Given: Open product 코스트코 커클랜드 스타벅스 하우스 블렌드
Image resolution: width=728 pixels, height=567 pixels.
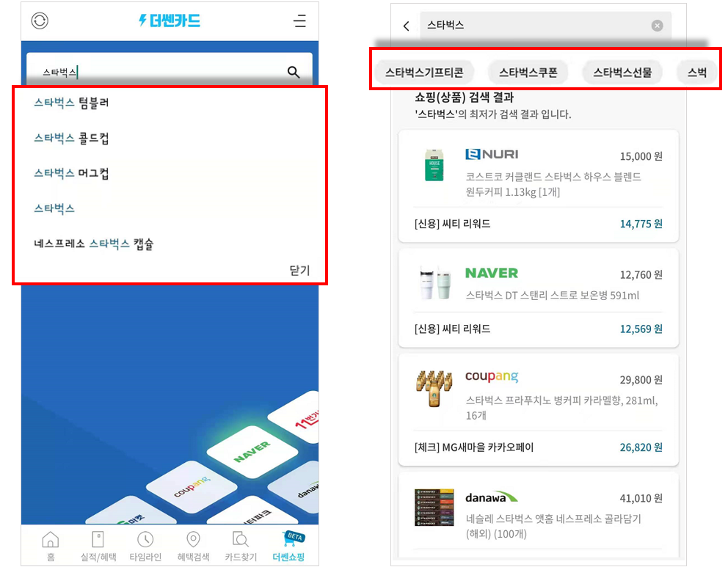Looking at the screenshot, I should [x=553, y=184].
